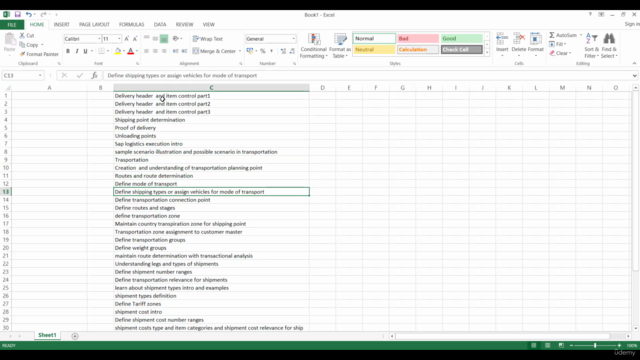The width and height of the screenshot is (640, 360).
Task: Click the zoom slider handle
Action: (x=595, y=345)
